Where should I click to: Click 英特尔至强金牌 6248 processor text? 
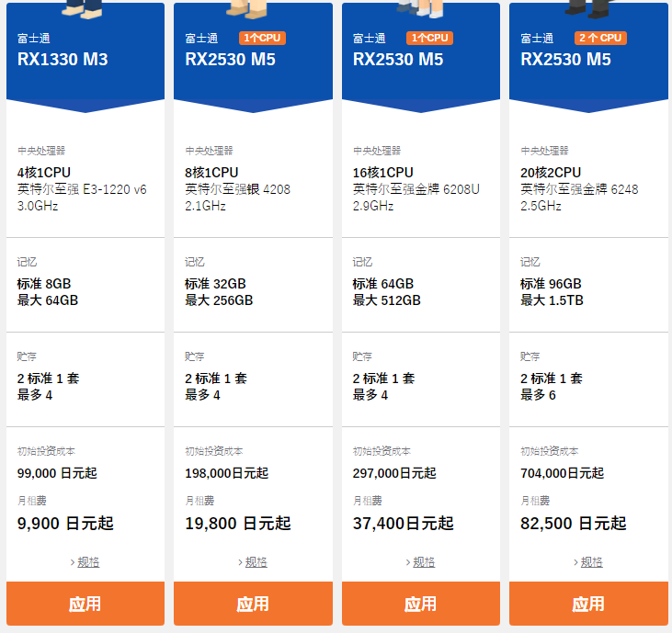(579, 189)
